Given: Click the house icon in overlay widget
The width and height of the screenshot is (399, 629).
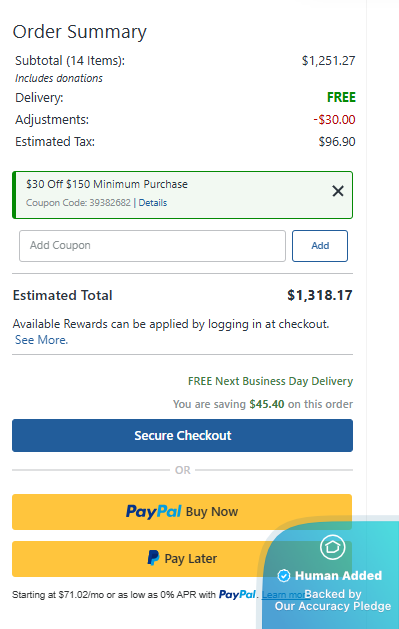Looking at the screenshot, I should tap(332, 547).
